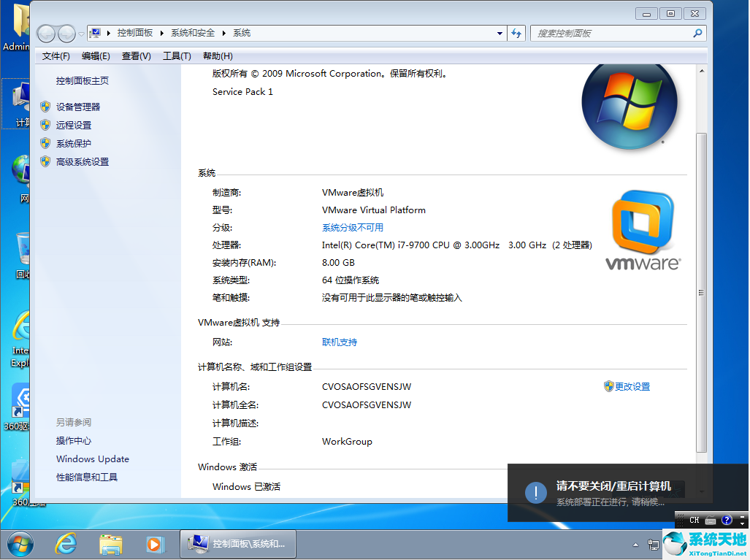
Task: Open 操作中心 under 另请参阅
Action: point(74,441)
